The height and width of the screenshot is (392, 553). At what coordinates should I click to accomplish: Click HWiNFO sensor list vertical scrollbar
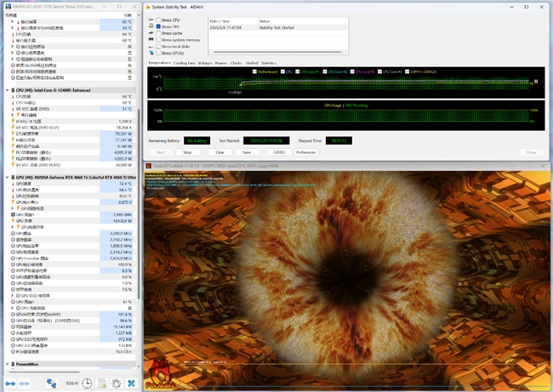[139, 204]
